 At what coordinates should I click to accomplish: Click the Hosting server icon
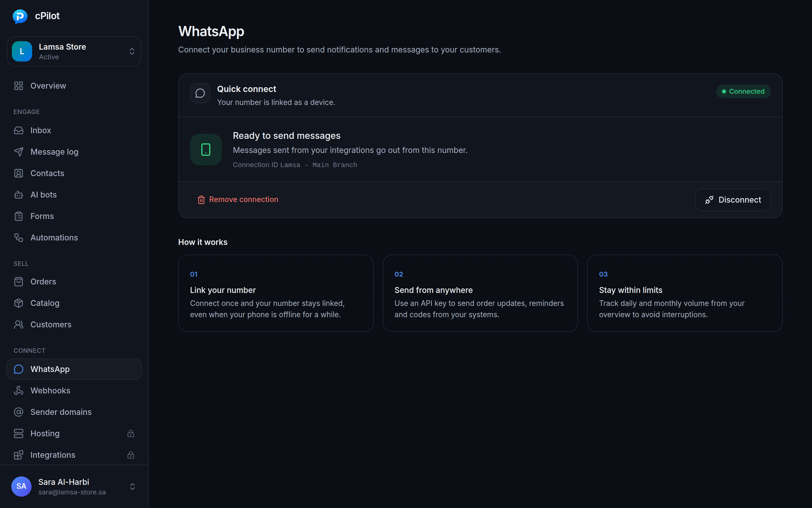(x=19, y=433)
